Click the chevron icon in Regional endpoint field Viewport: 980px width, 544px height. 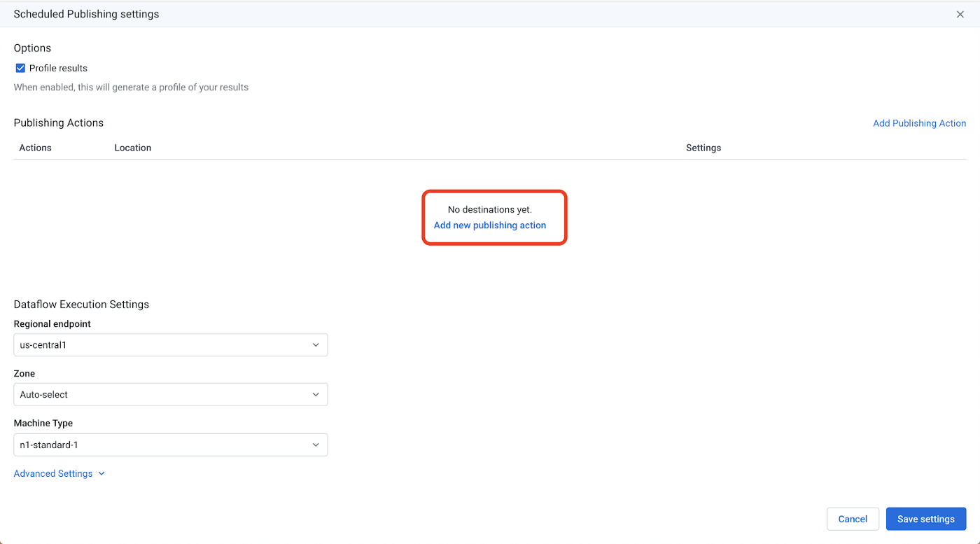pos(316,345)
